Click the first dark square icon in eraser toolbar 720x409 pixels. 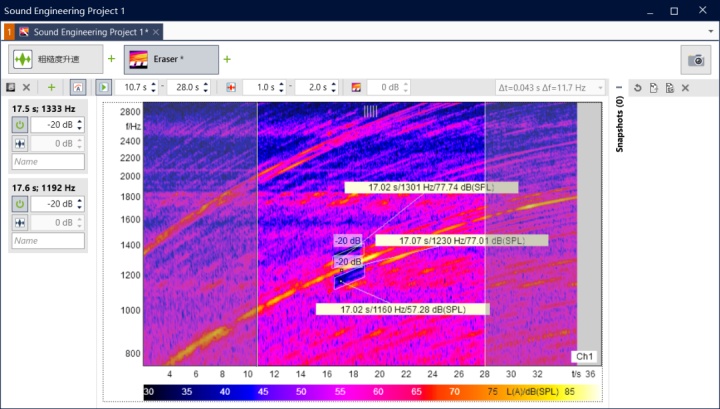pyautogui.click(x=11, y=87)
